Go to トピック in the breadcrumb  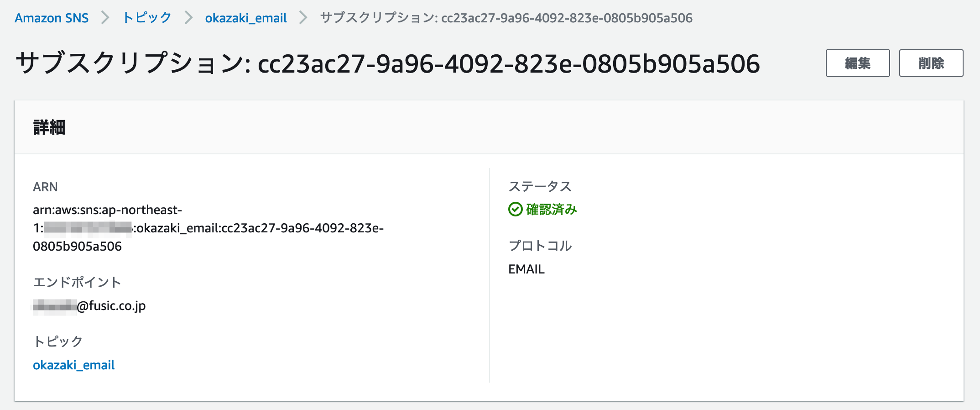pos(147,18)
